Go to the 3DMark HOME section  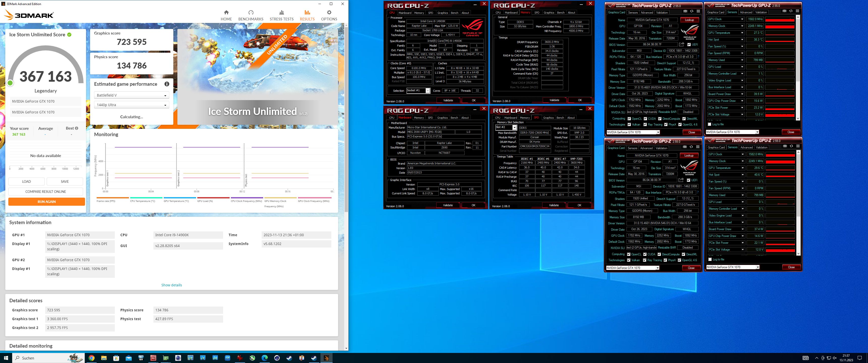[226, 15]
